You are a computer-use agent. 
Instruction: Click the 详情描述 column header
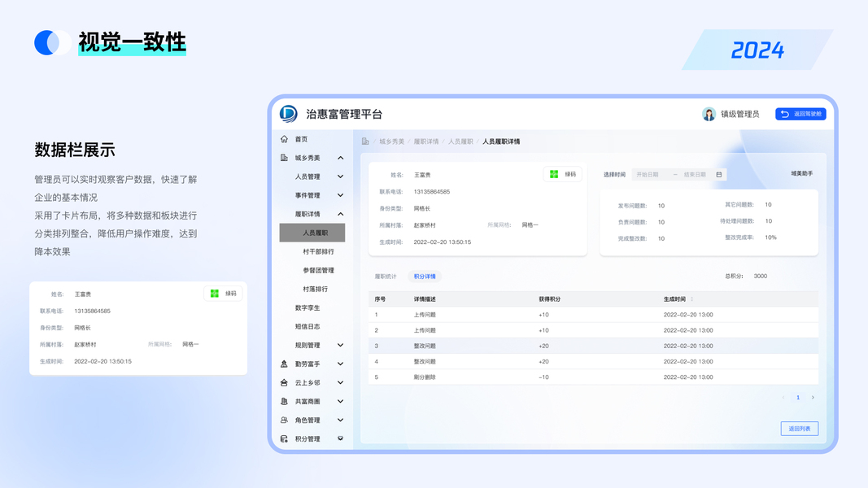pos(425,299)
